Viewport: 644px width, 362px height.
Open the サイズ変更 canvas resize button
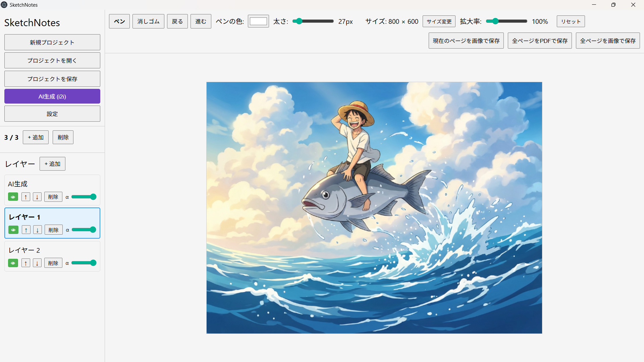(x=439, y=21)
